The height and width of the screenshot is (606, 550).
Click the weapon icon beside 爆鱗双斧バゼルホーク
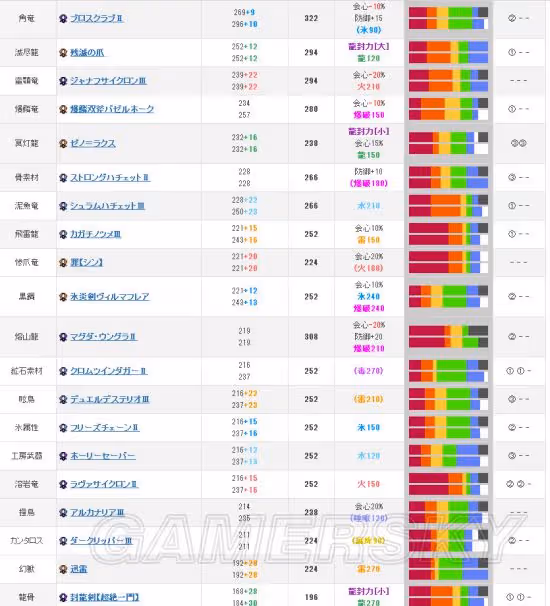63,109
